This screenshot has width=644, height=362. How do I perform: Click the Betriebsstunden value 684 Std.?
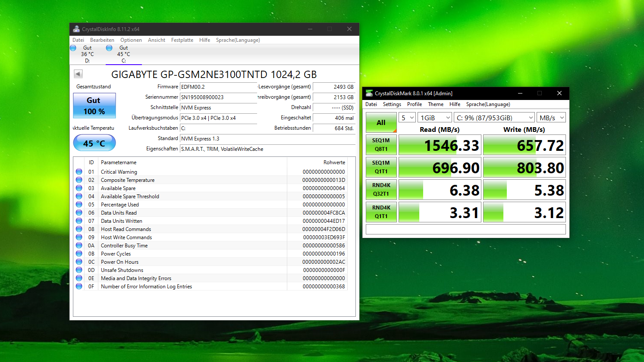(334, 128)
